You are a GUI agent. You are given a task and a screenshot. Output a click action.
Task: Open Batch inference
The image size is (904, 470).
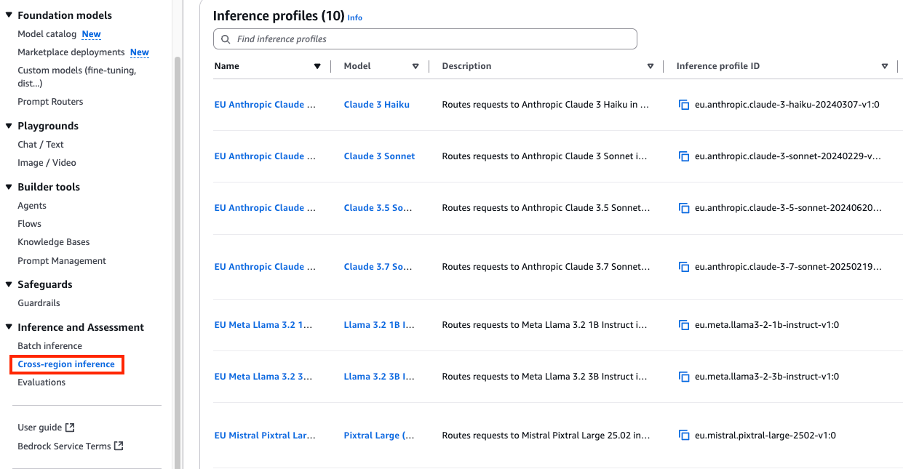[50, 346]
